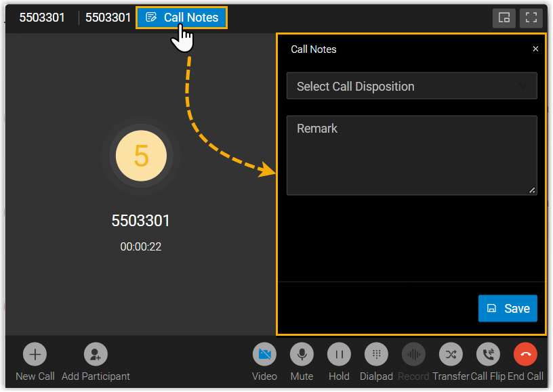Transfer the current call

tap(451, 354)
